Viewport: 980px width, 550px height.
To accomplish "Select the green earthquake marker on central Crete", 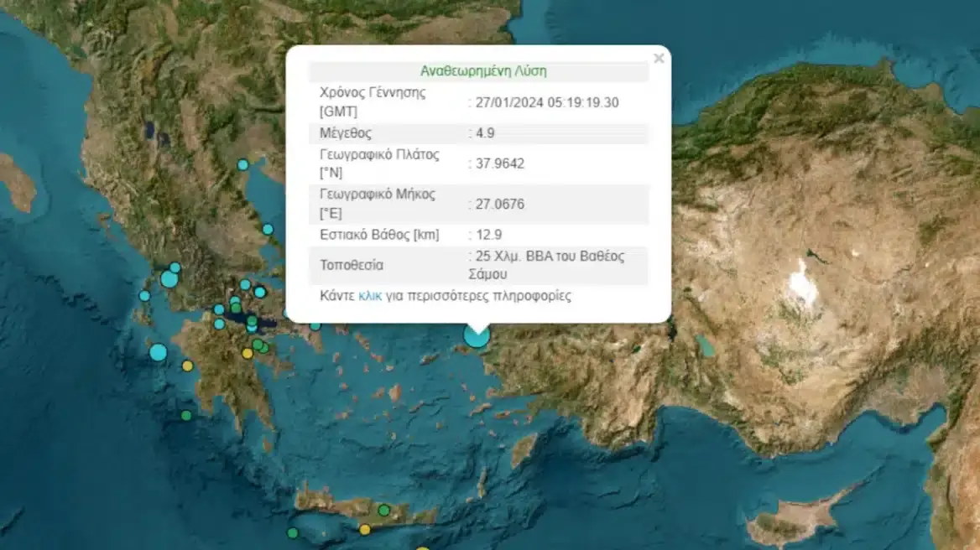I will (383, 510).
